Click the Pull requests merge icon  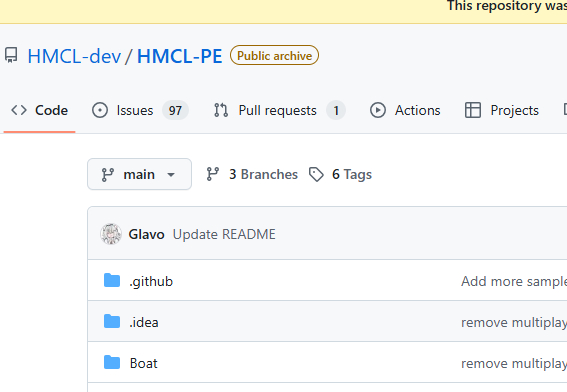tap(221, 110)
